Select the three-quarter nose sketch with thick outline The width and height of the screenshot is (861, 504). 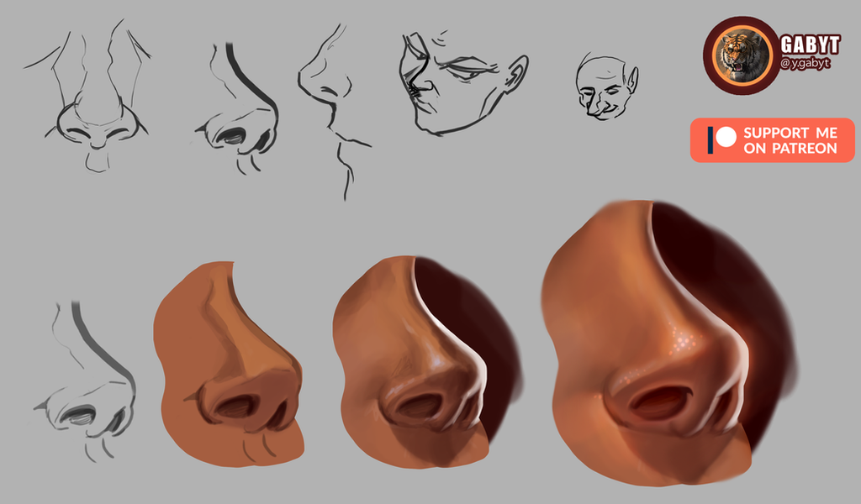236,108
